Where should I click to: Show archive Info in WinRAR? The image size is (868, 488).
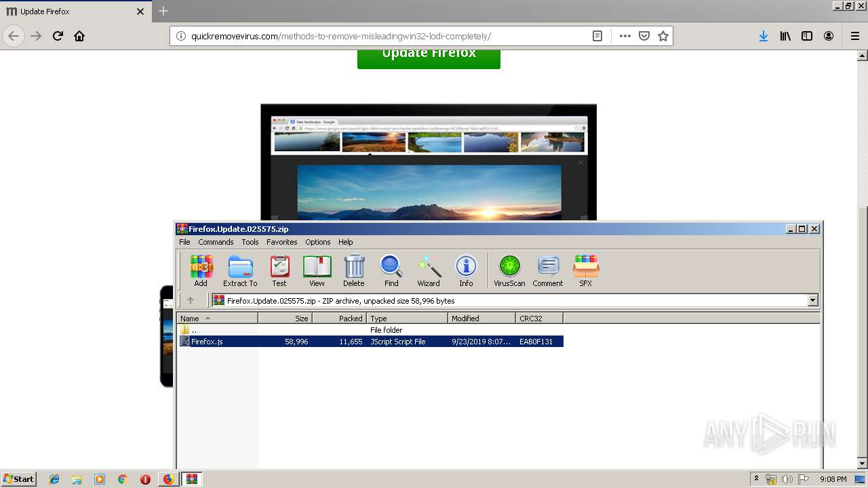(466, 270)
